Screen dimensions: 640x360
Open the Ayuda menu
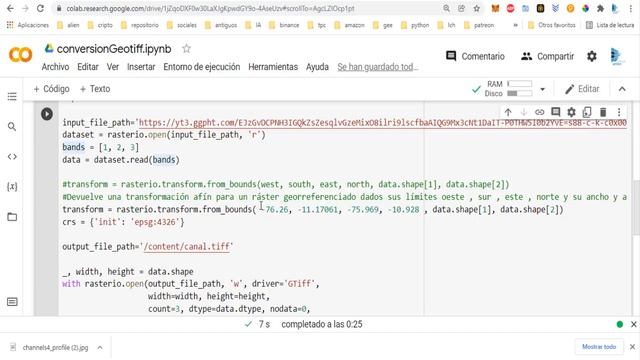click(x=317, y=67)
